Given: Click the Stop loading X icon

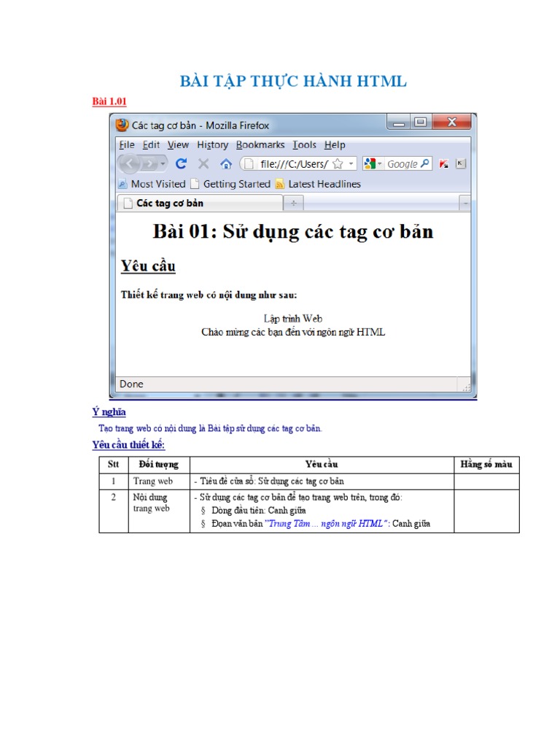Looking at the screenshot, I should 203,164.
